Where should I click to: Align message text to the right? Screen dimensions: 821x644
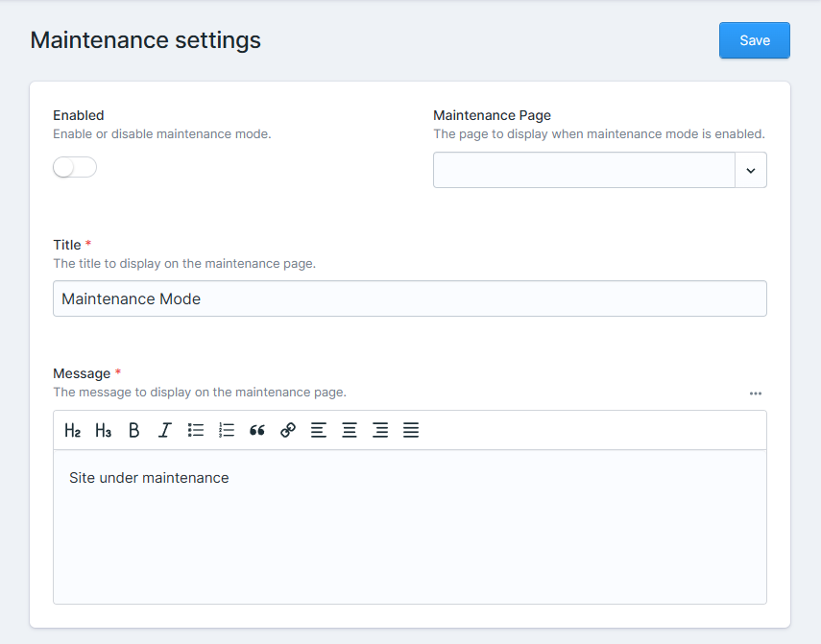point(380,431)
